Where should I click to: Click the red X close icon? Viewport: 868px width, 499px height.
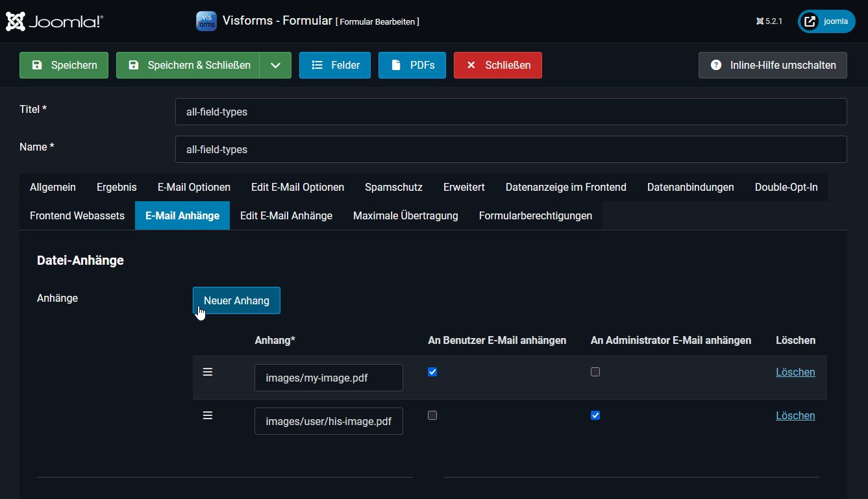(471, 65)
